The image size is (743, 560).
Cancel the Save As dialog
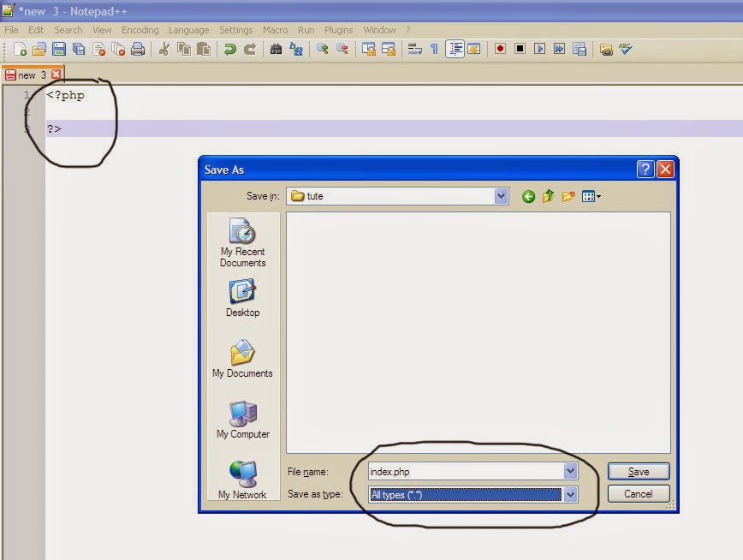click(638, 493)
